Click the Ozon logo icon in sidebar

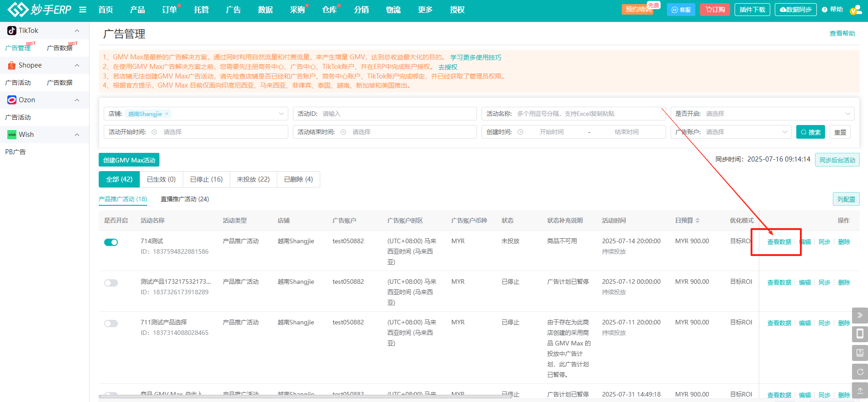click(x=12, y=100)
